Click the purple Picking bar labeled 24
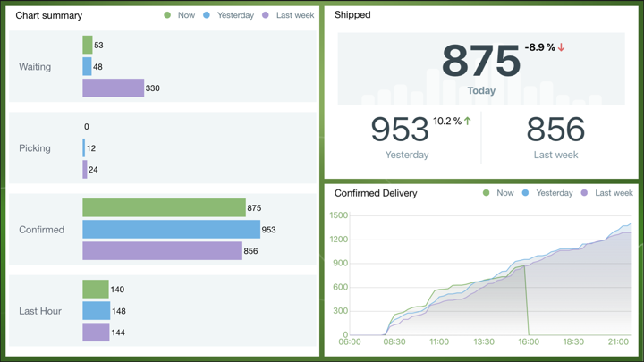Viewport: 644px width, 362px height. 85,170
